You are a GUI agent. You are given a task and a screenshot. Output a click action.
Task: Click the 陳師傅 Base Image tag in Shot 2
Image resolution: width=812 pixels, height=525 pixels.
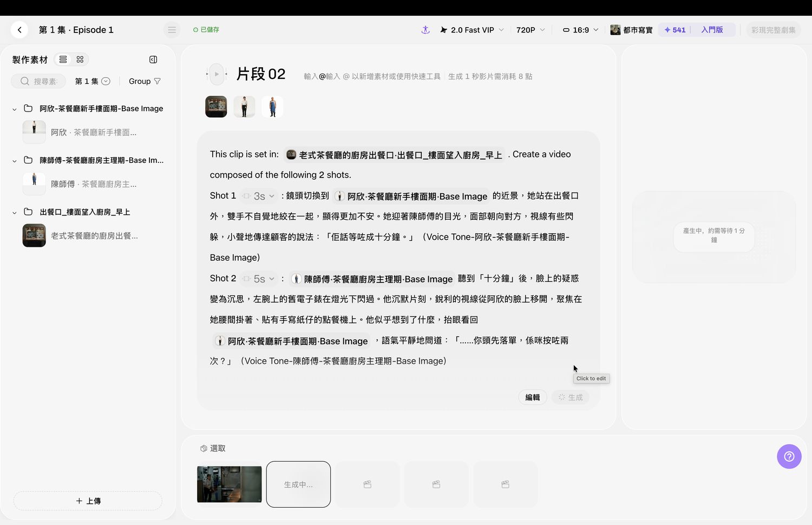pos(372,279)
